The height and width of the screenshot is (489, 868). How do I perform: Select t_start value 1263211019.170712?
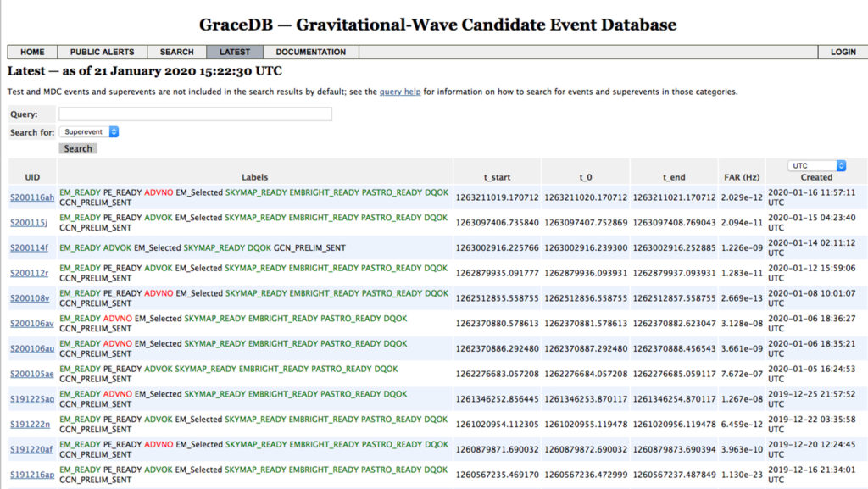coord(497,197)
